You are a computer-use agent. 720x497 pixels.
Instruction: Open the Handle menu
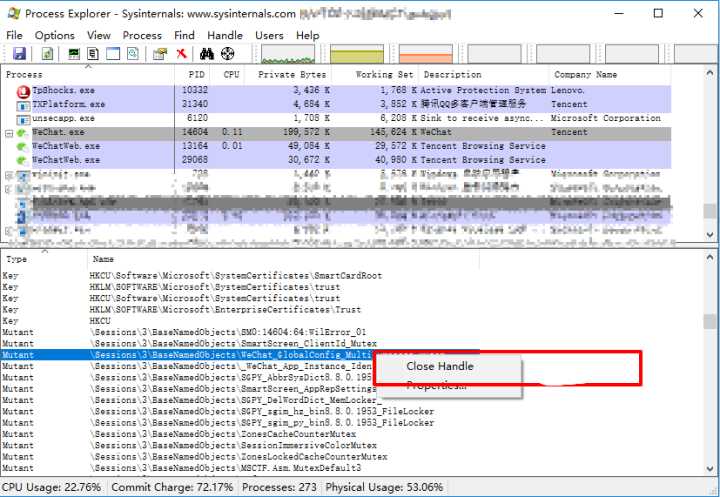click(x=225, y=35)
